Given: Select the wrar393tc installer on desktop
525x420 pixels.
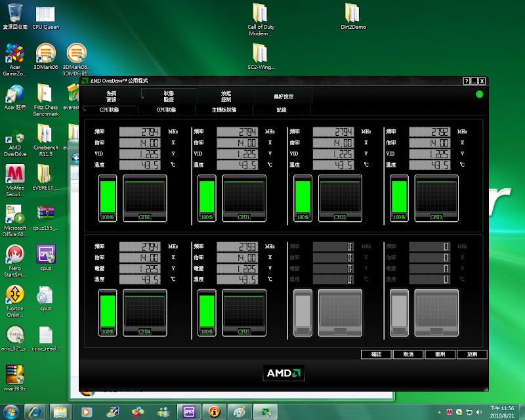Looking at the screenshot, I should click(x=14, y=378).
